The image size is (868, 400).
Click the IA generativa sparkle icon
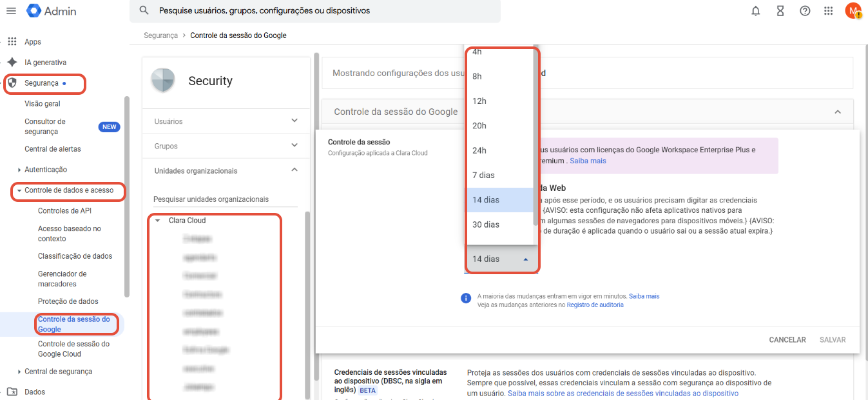pos(12,63)
